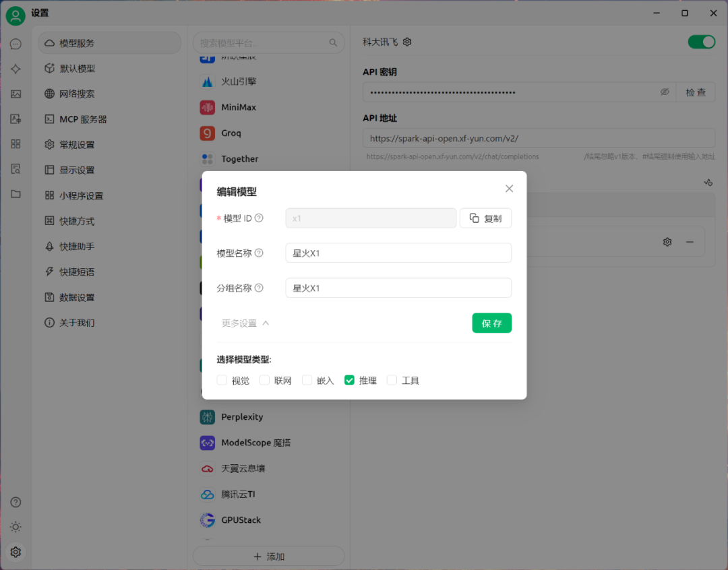Switch theme with the sun icon

point(16,527)
